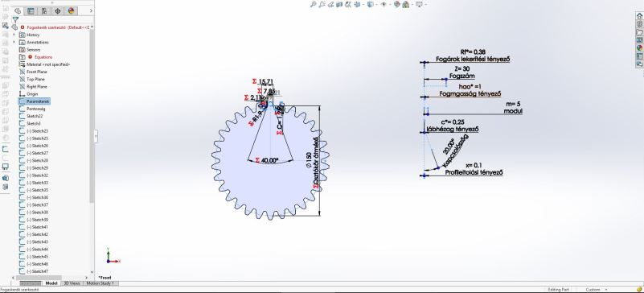This screenshot has width=644, height=293.
Task: Switch to the 3D Views tab
Action: (72, 283)
